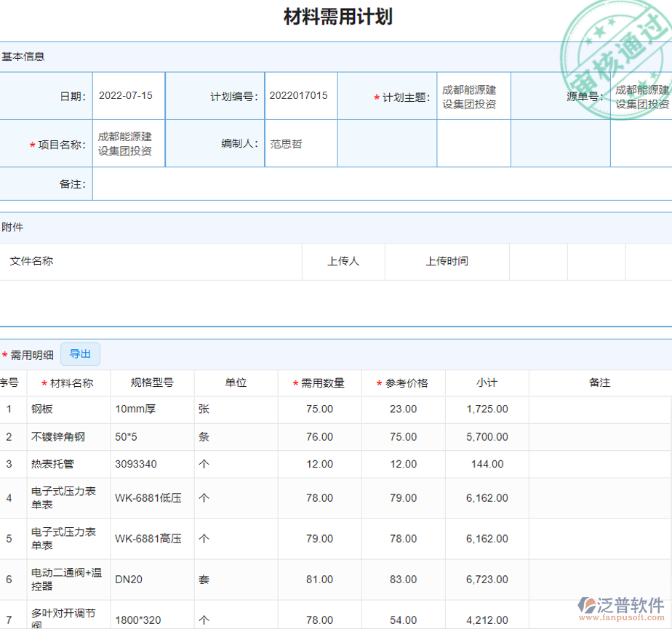Click the 源单号 source order field

[640, 95]
